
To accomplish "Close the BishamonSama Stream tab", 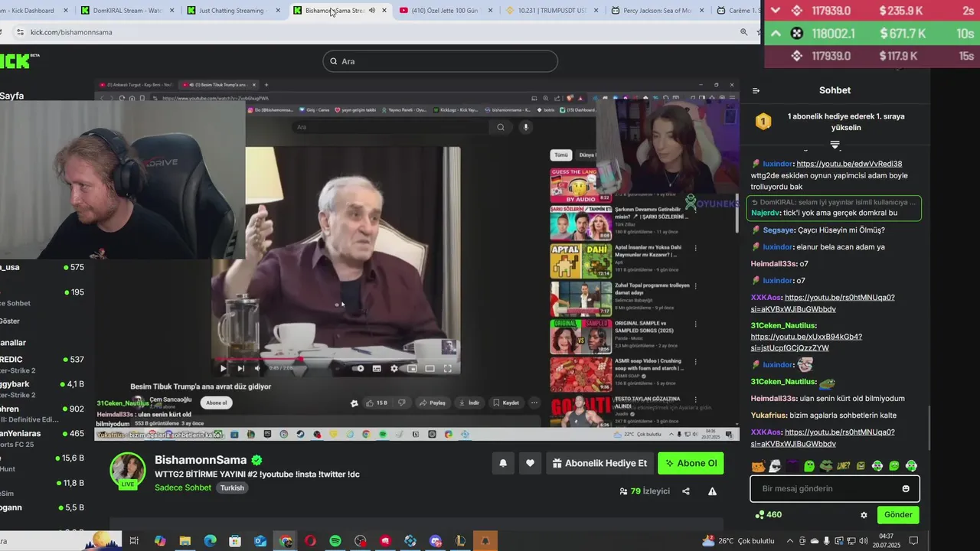I will [x=384, y=11].
